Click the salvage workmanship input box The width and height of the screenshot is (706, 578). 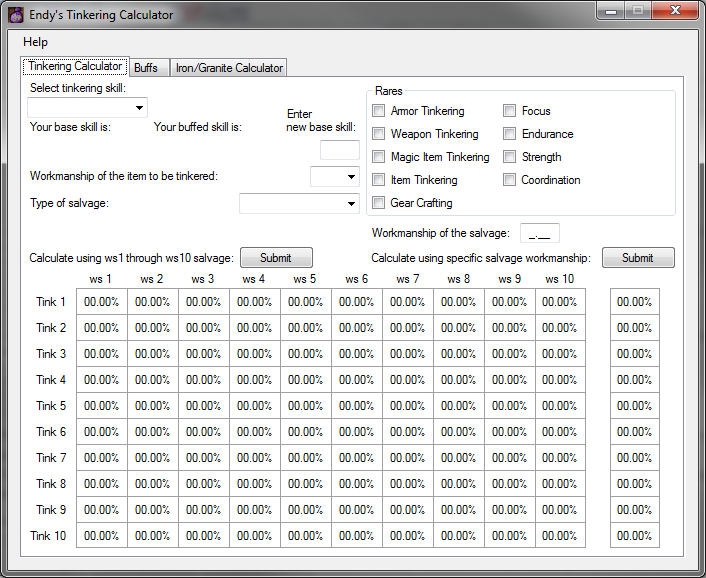point(539,233)
